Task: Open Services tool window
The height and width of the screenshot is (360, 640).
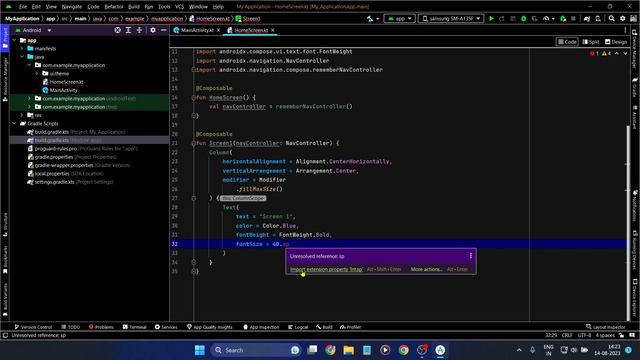Action: 166,327
